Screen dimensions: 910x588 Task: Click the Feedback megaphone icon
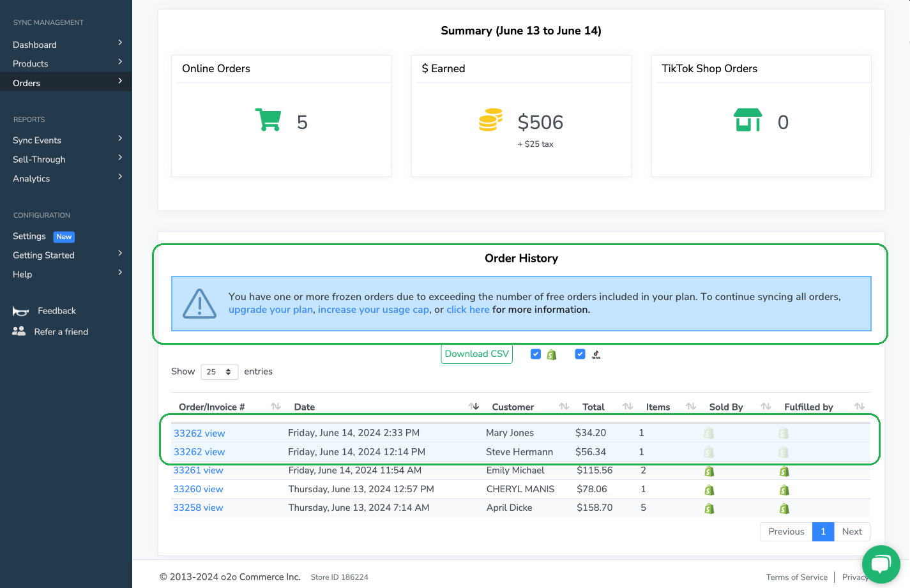[20, 311]
